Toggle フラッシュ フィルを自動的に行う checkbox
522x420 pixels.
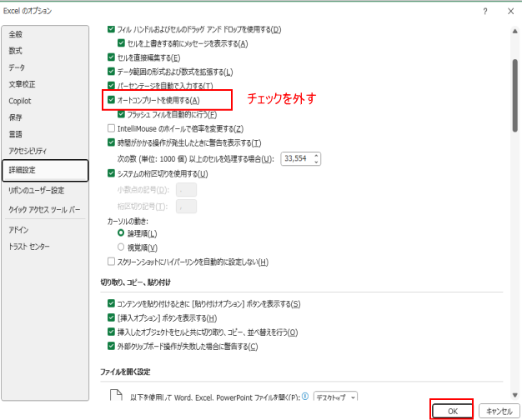(x=121, y=114)
